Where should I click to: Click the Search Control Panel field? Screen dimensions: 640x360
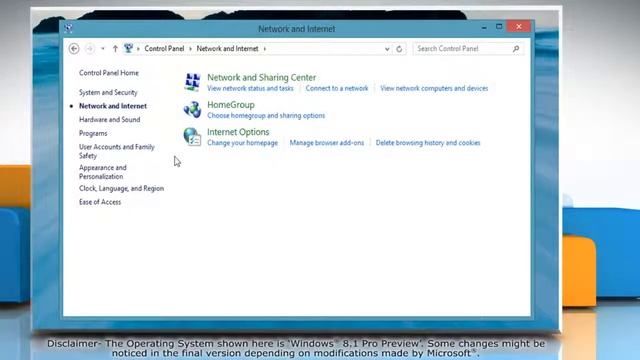[x=468, y=49]
